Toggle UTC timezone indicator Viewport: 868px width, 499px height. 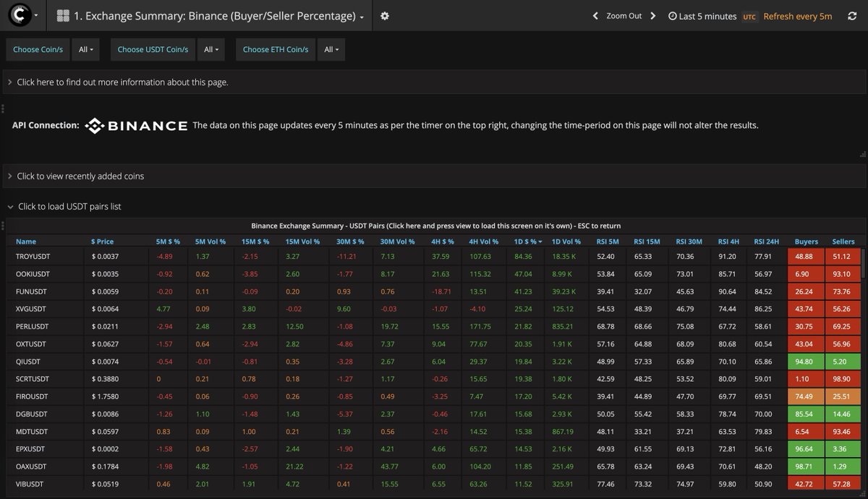(749, 16)
